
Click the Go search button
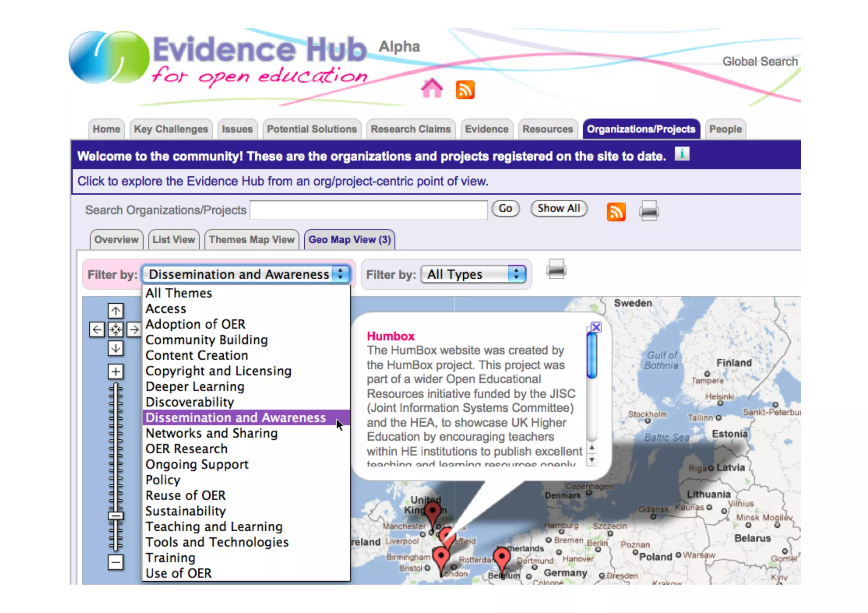click(x=505, y=208)
